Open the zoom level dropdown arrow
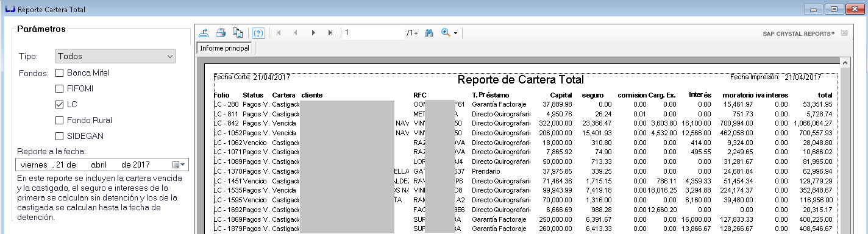 [x=455, y=33]
